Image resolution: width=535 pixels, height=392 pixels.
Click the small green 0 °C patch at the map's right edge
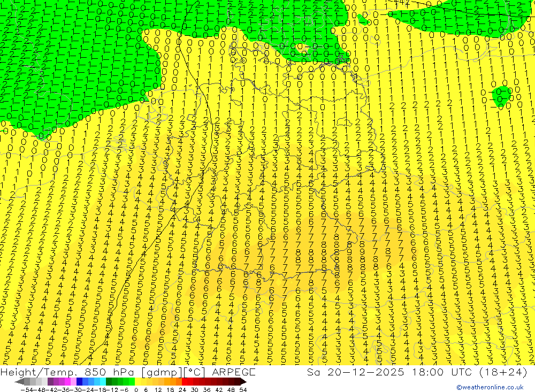[x=502, y=95]
